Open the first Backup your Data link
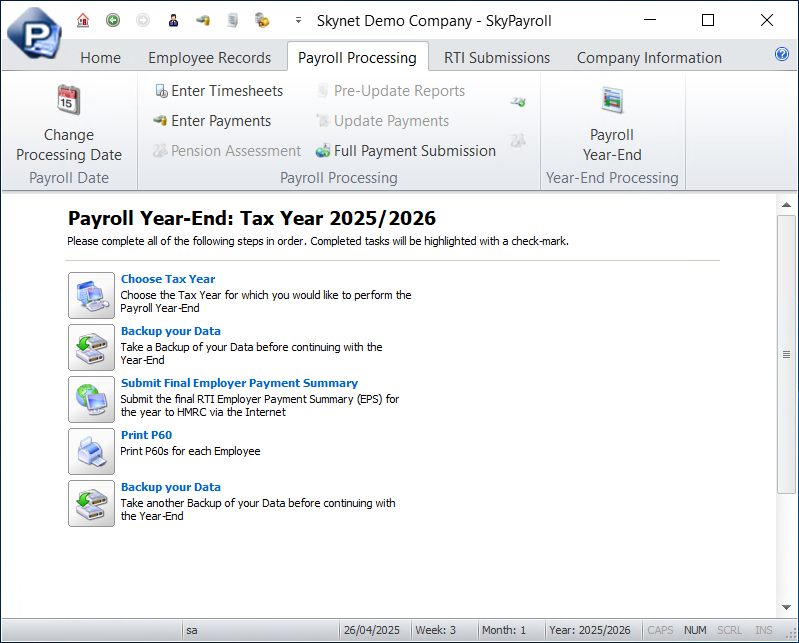The width and height of the screenshot is (799, 643). click(x=171, y=331)
